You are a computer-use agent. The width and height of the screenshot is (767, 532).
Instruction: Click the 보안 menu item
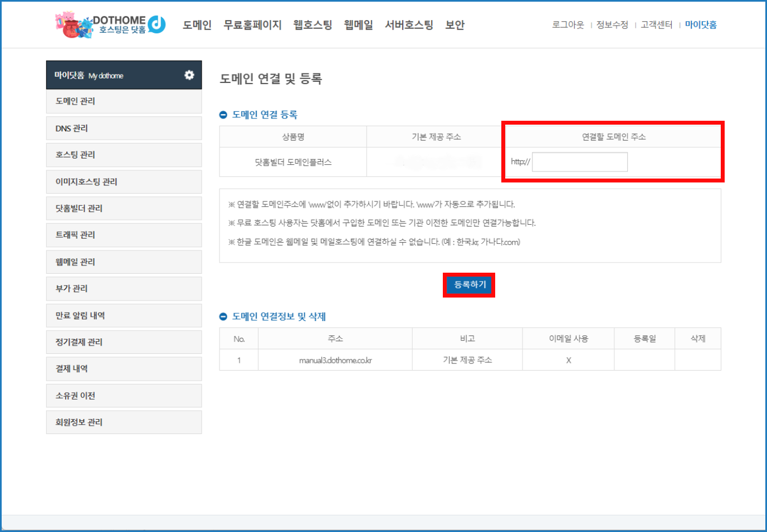pos(455,25)
